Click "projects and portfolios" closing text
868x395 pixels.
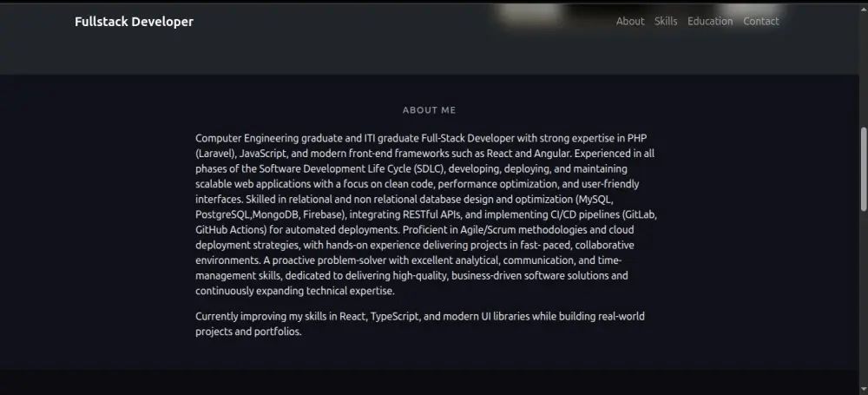click(x=247, y=332)
